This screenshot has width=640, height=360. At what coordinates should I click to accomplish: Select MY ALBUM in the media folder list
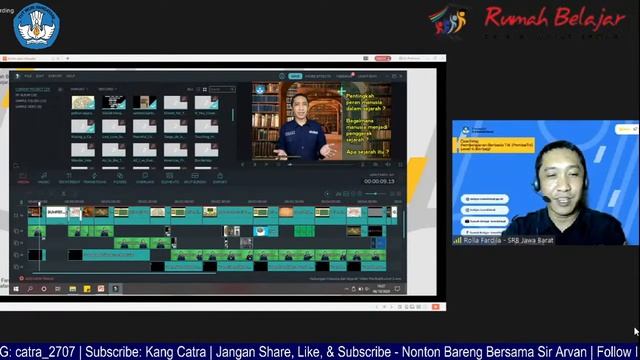(26, 95)
